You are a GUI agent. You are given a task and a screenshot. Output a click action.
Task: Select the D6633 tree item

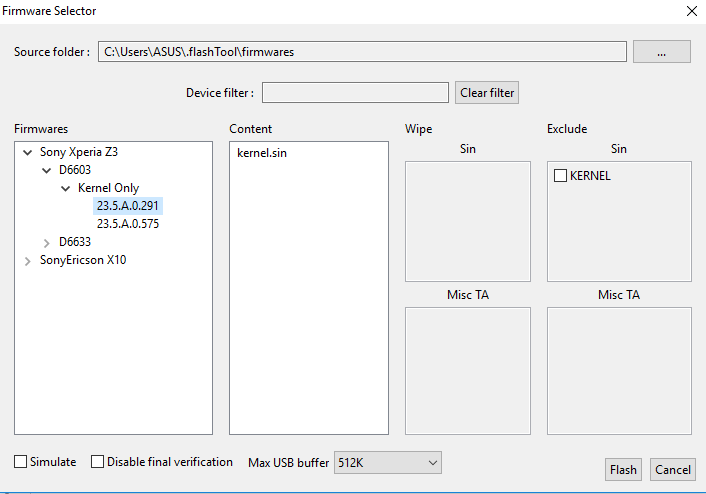pos(75,242)
